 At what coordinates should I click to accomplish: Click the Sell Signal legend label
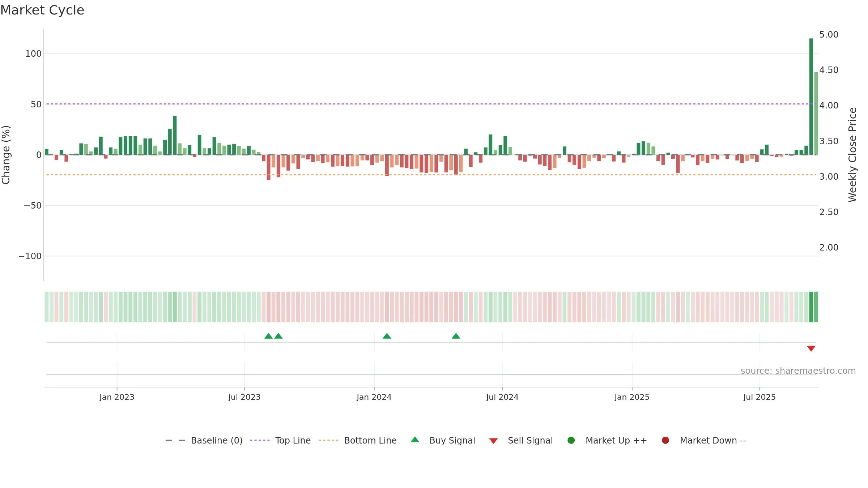pos(530,440)
